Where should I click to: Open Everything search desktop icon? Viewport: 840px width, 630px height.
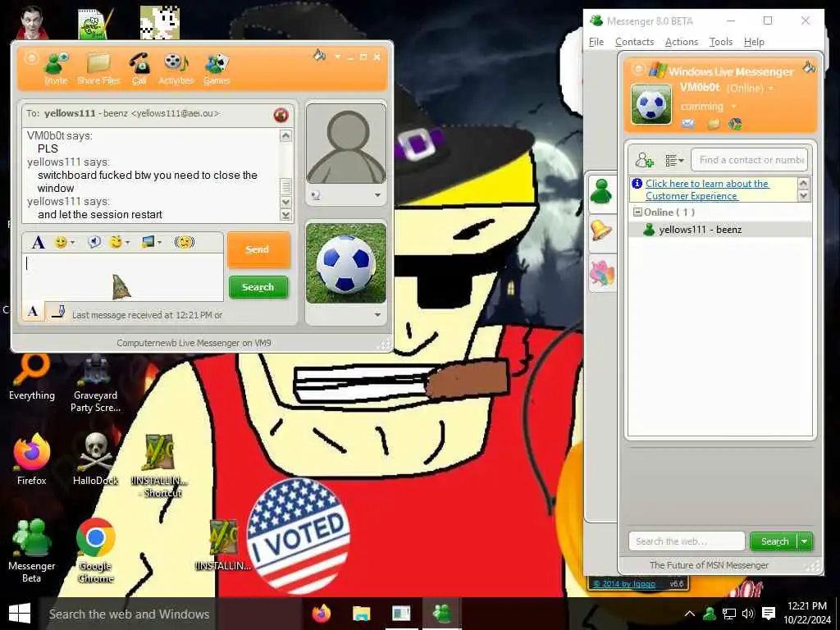[x=32, y=377]
